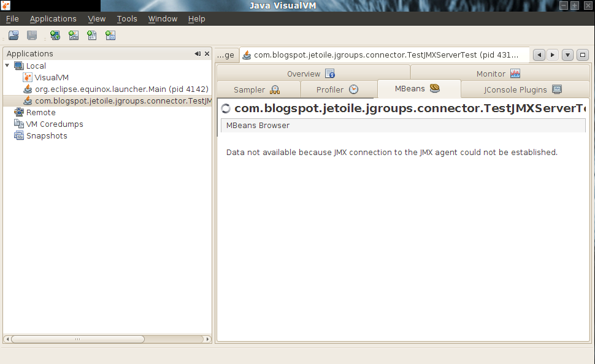Click the VisualVM icon in the title bar
The image size is (595, 364).
pos(6,6)
